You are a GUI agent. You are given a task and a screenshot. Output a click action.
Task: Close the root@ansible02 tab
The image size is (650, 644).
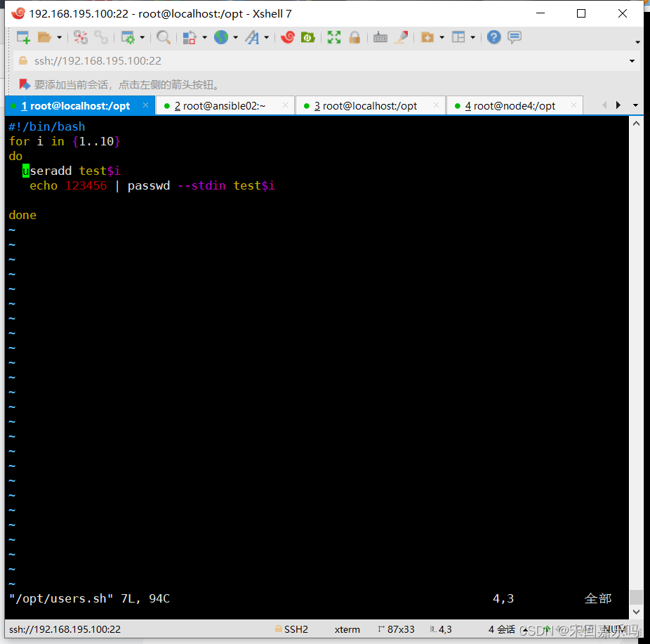(285, 105)
